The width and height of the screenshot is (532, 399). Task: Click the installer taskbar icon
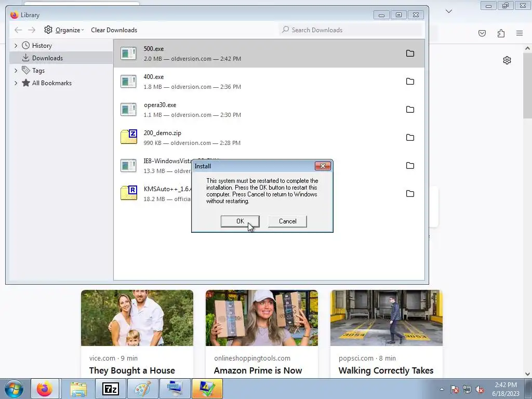(207, 389)
